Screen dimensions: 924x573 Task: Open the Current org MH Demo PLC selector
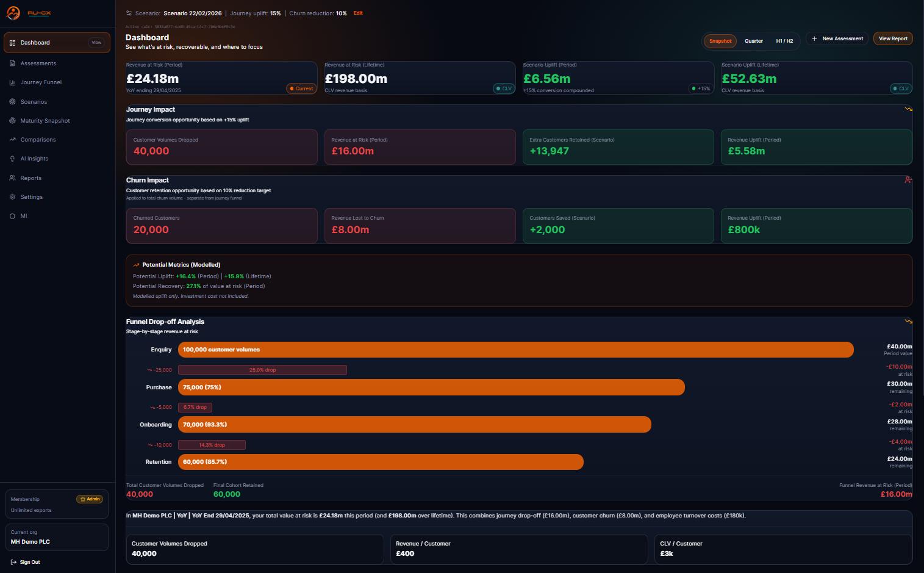57,537
